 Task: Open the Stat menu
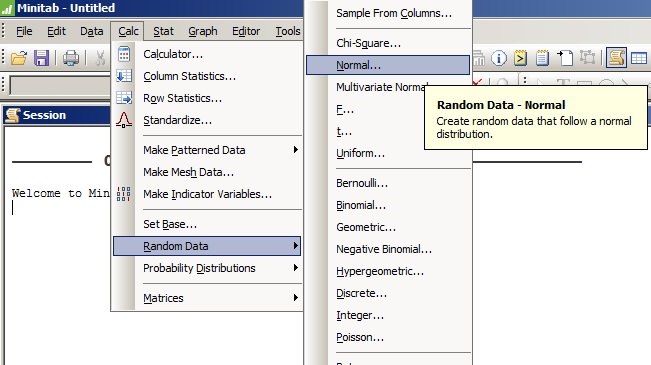click(163, 31)
